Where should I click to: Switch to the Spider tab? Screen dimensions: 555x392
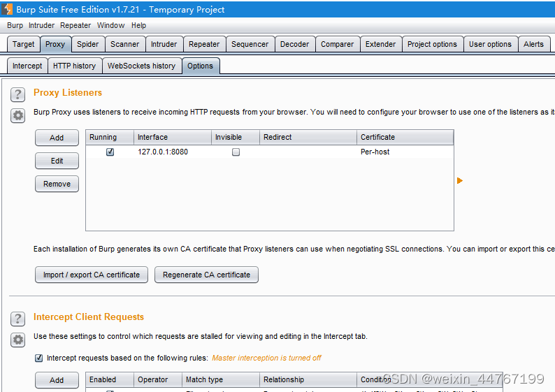point(88,44)
